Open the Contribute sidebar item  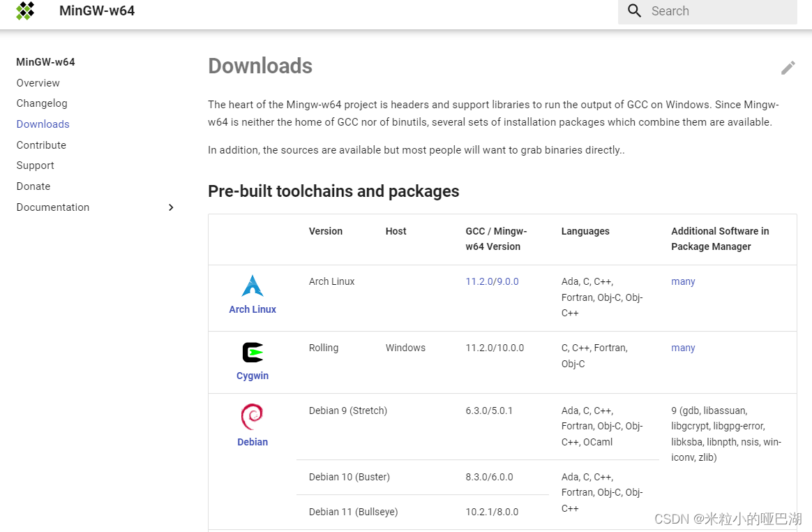pos(41,145)
